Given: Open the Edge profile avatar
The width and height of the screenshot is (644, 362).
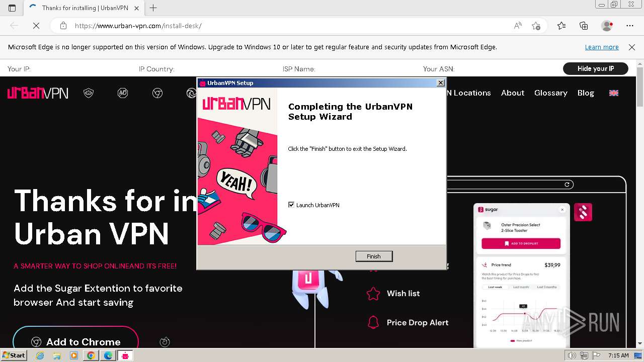Looking at the screenshot, I should (x=607, y=26).
